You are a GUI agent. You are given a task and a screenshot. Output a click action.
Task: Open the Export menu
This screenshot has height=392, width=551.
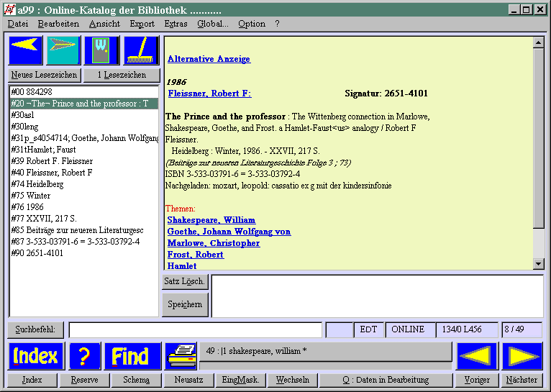coord(142,24)
